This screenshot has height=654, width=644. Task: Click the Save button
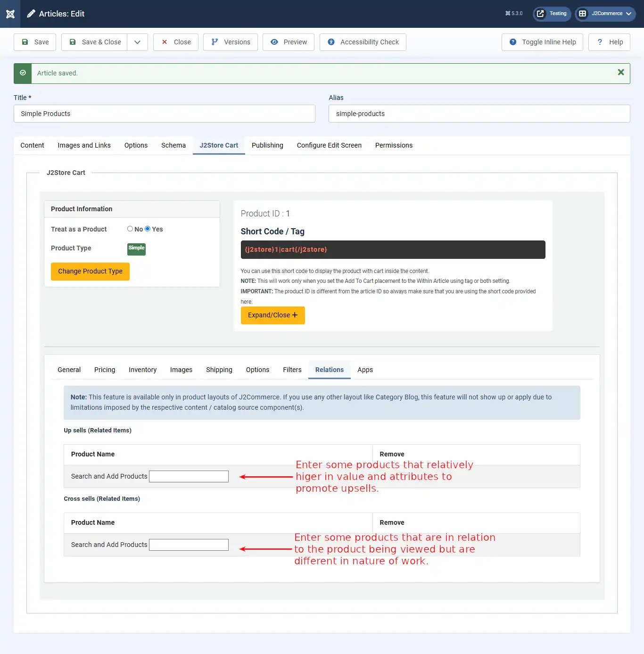coord(35,42)
